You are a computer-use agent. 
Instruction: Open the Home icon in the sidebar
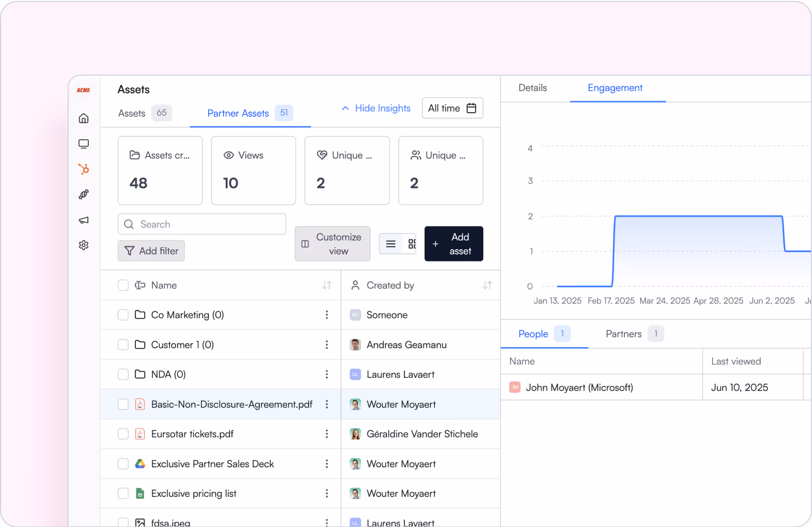point(84,119)
